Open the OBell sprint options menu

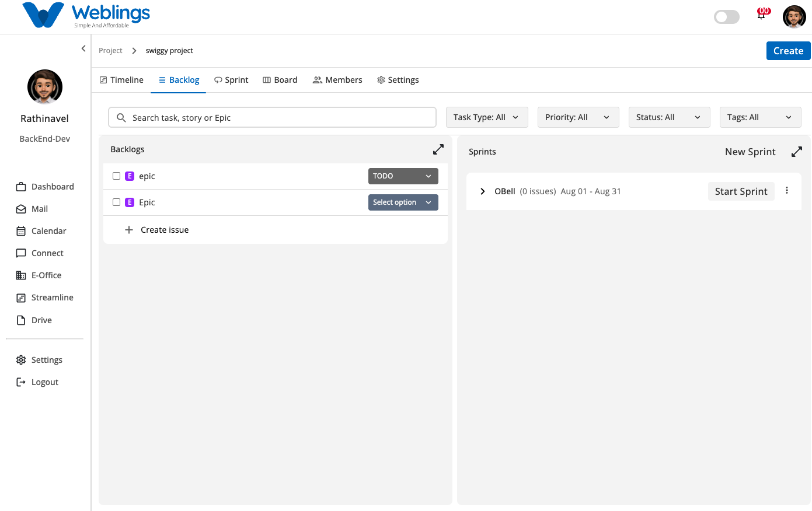787,191
